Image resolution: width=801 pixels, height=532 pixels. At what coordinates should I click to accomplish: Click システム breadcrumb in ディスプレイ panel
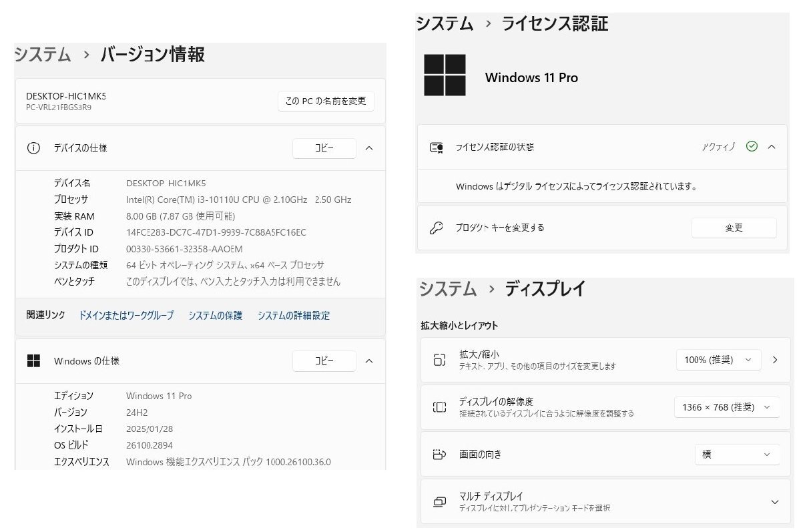[448, 288]
